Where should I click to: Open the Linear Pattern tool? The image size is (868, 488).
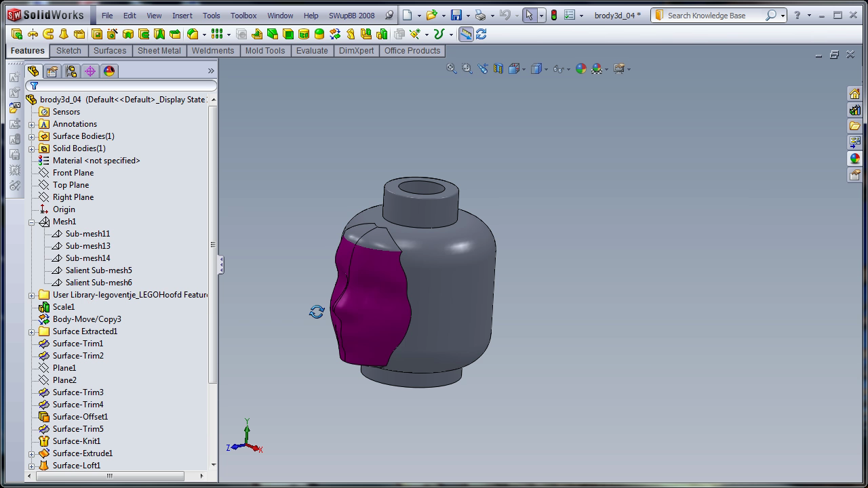tap(217, 34)
